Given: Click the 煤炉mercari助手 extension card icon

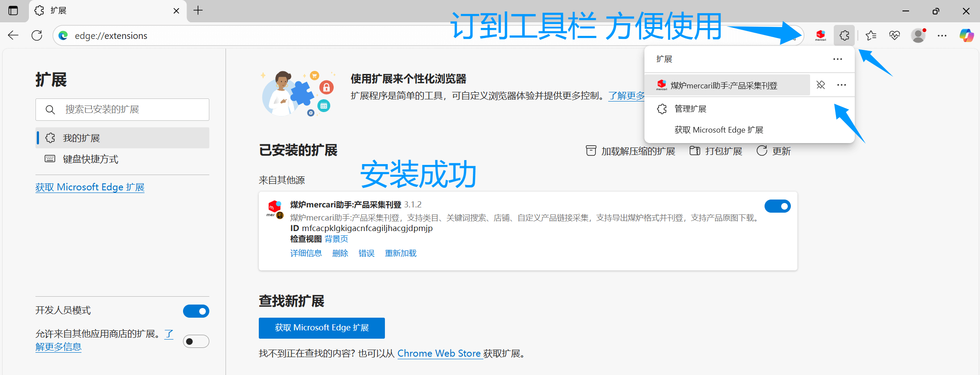Looking at the screenshot, I should [275, 209].
